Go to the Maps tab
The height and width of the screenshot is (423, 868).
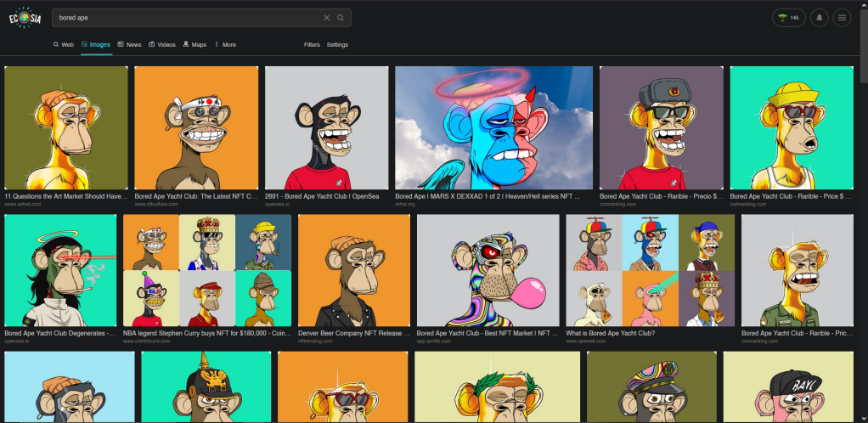point(194,44)
